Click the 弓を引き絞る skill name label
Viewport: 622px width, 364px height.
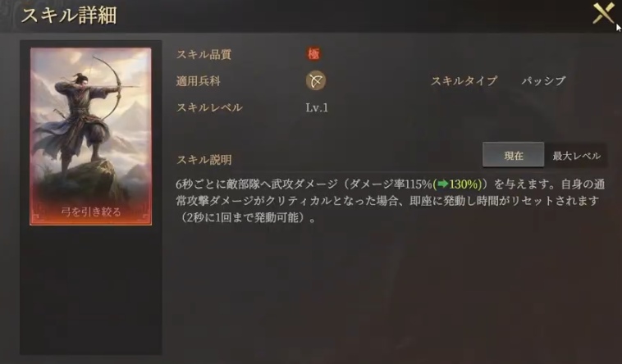coord(91,212)
